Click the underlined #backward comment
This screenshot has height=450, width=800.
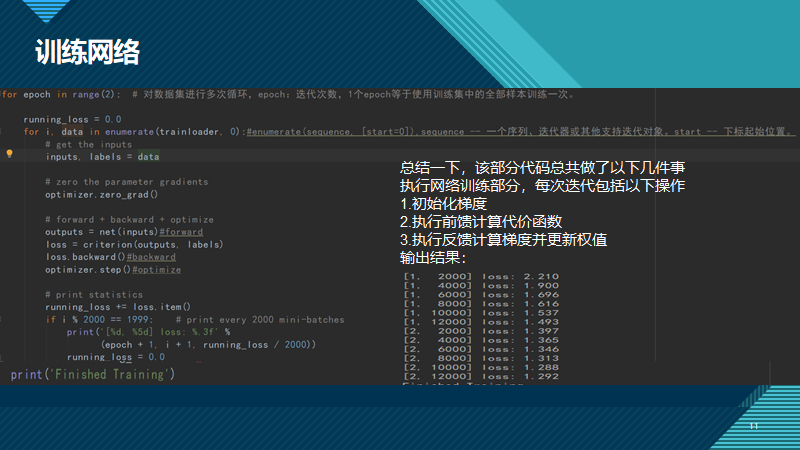pos(151,257)
